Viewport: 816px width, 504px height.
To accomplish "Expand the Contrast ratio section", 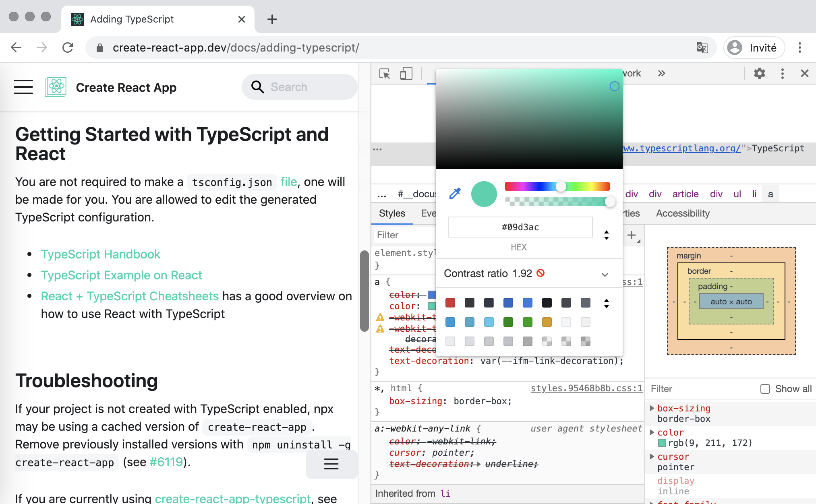I will [605, 275].
